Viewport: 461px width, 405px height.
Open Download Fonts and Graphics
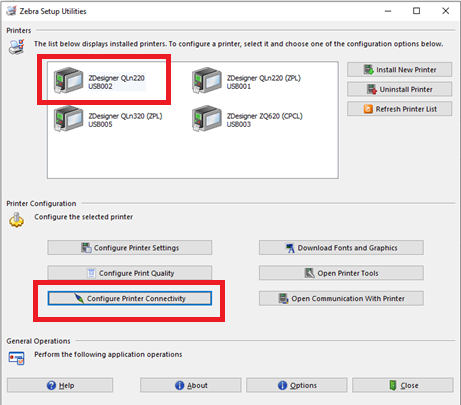(341, 248)
